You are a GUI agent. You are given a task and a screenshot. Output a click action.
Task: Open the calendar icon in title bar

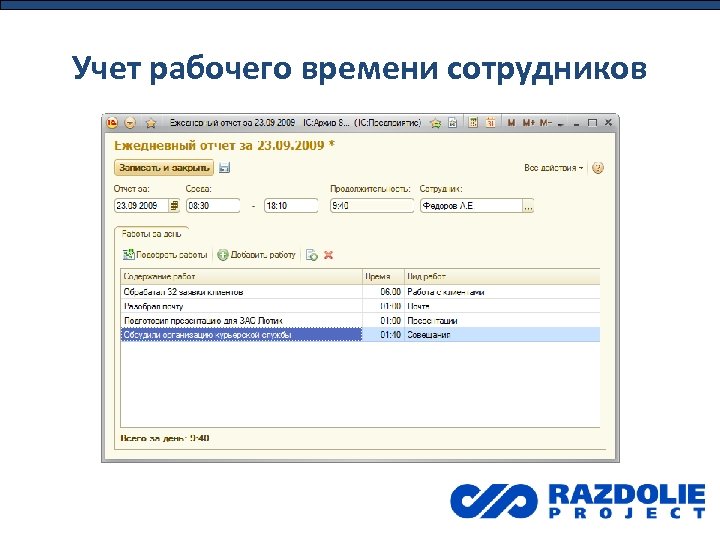490,123
